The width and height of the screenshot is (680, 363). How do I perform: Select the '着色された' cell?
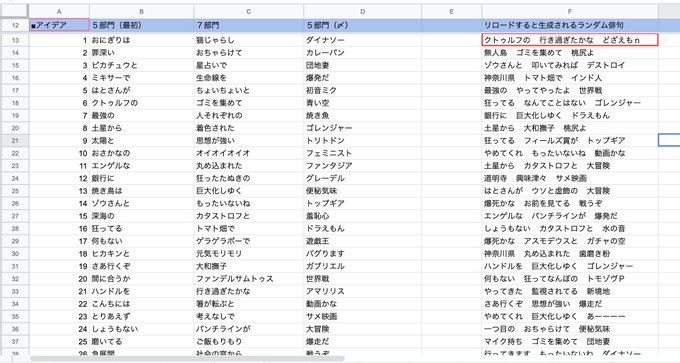click(x=248, y=128)
